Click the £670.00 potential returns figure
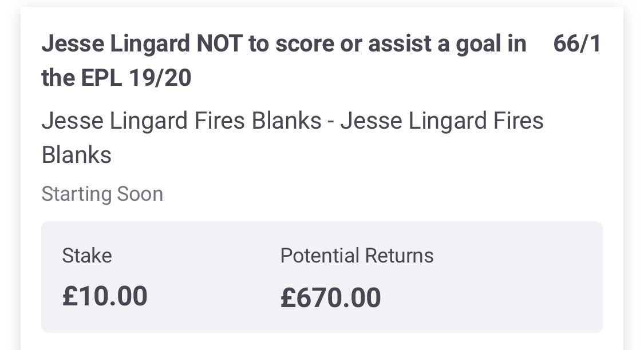 point(330,296)
